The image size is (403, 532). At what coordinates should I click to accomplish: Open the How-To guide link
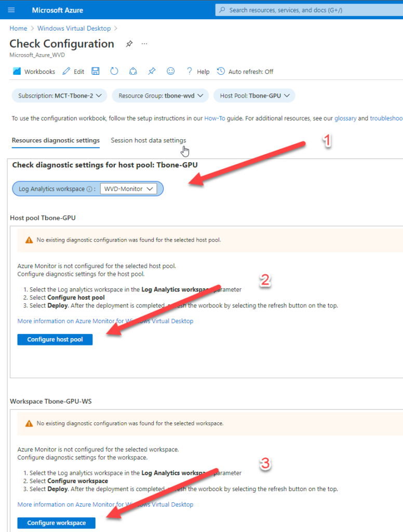[x=214, y=118]
